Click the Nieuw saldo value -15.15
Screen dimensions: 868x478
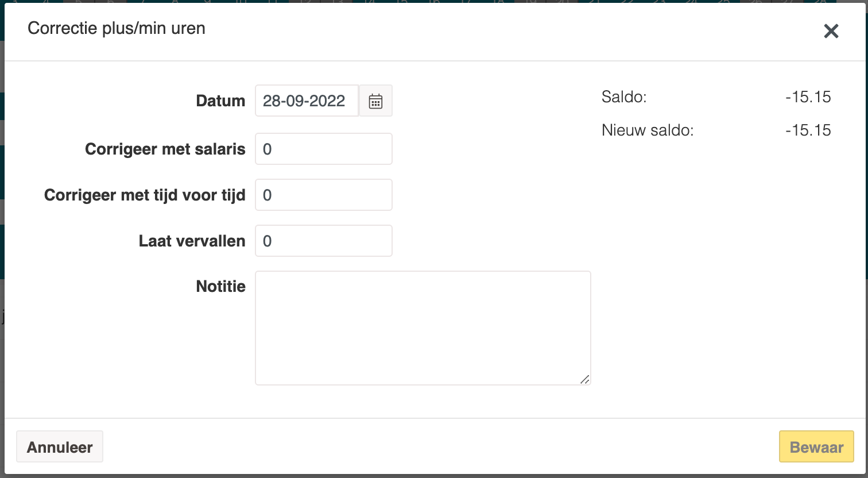pyautogui.click(x=808, y=130)
